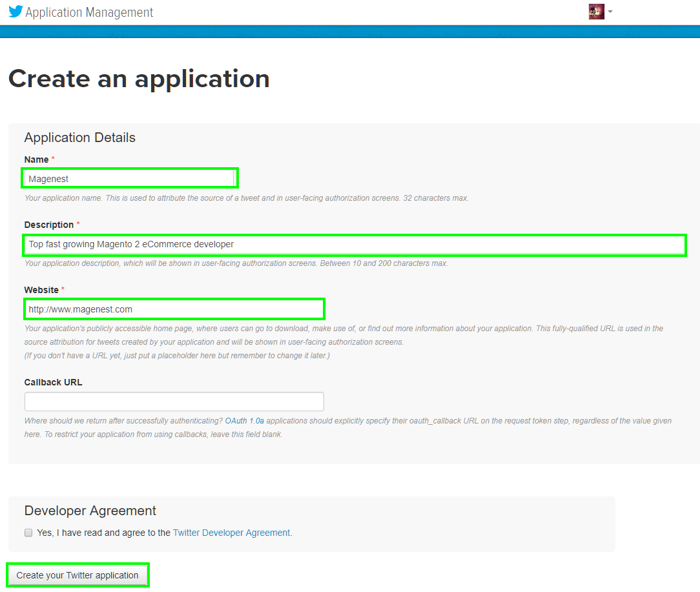Viewport: 700px width, 592px height.
Task: Open the Application Management home link
Action: point(89,12)
